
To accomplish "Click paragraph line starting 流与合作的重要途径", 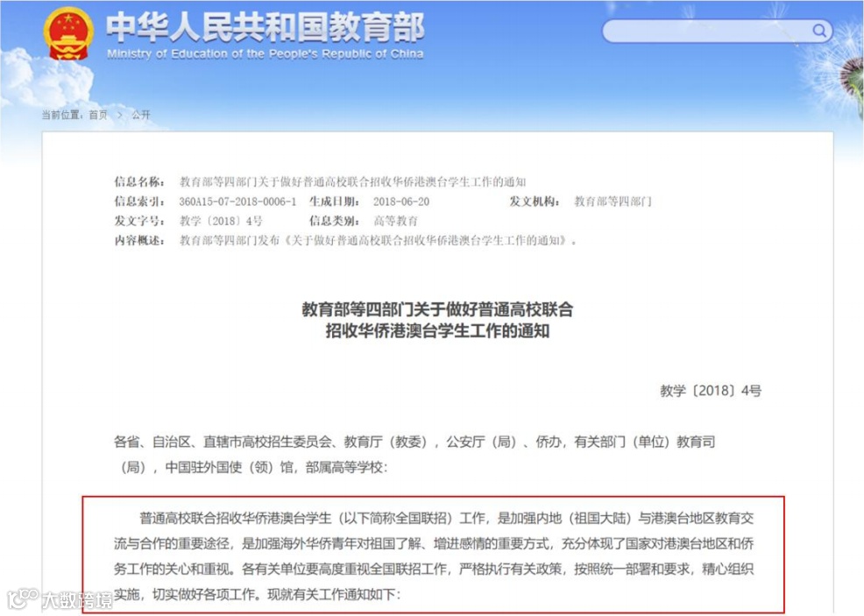I will (434, 544).
